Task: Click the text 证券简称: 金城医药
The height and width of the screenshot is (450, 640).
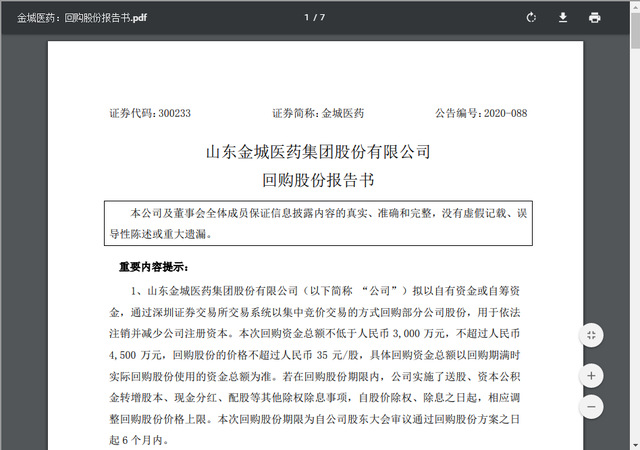Action: [x=318, y=113]
